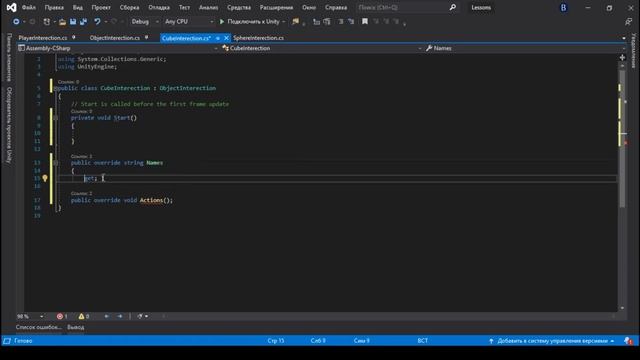Click the Visual Studio logo icon
The height and width of the screenshot is (360, 640).
11,7
